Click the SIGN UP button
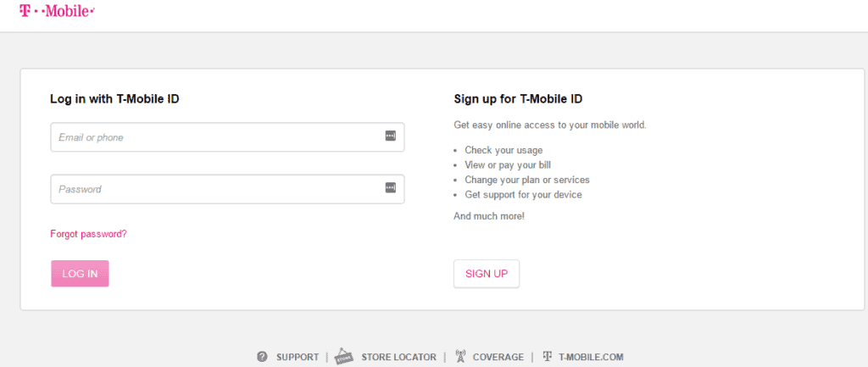Screen dimensions: 868x367 pyautogui.click(x=487, y=274)
